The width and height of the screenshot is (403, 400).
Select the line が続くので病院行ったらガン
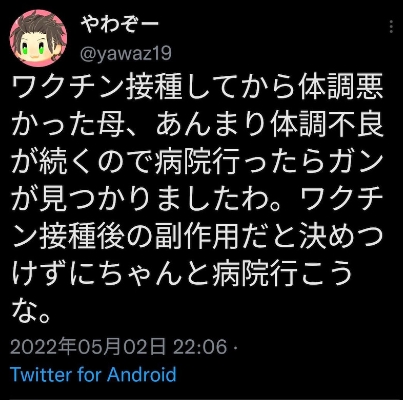[x=197, y=163]
